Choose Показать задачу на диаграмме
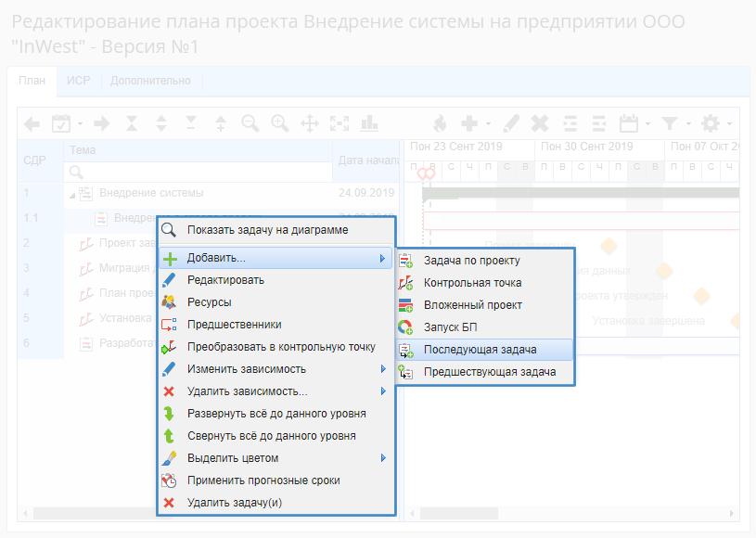Image resolution: width=756 pixels, height=538 pixels. [267, 230]
